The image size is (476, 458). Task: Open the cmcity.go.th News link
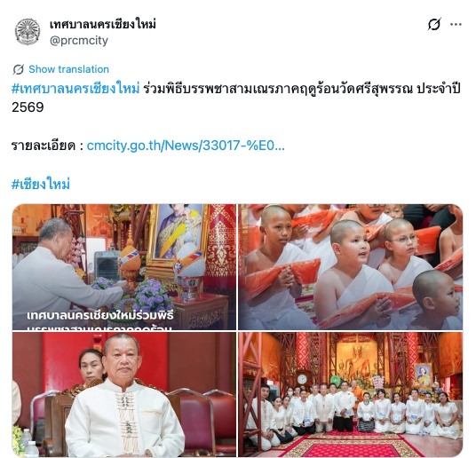186,146
